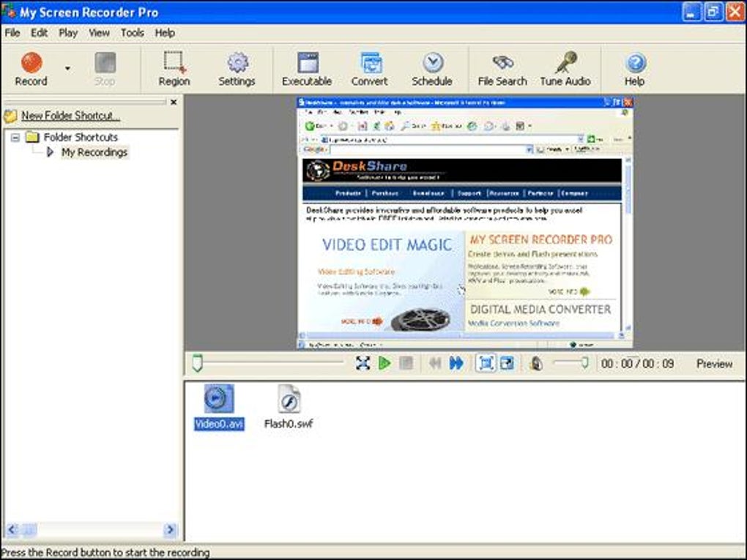Viewport: 747px width, 560px height.
Task: Open the File menu
Action: pyautogui.click(x=12, y=33)
